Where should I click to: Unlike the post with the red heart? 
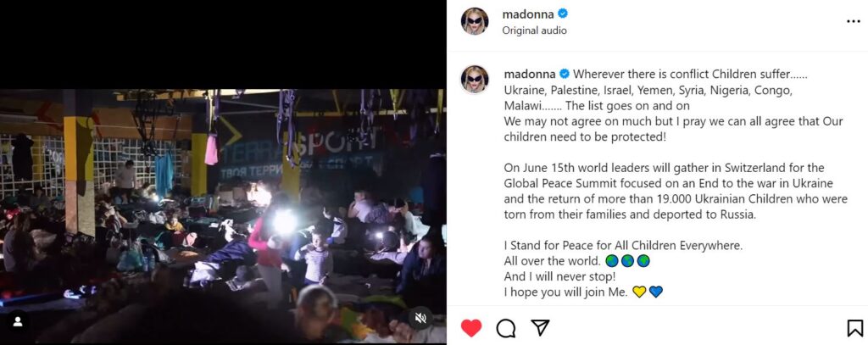pyautogui.click(x=471, y=328)
